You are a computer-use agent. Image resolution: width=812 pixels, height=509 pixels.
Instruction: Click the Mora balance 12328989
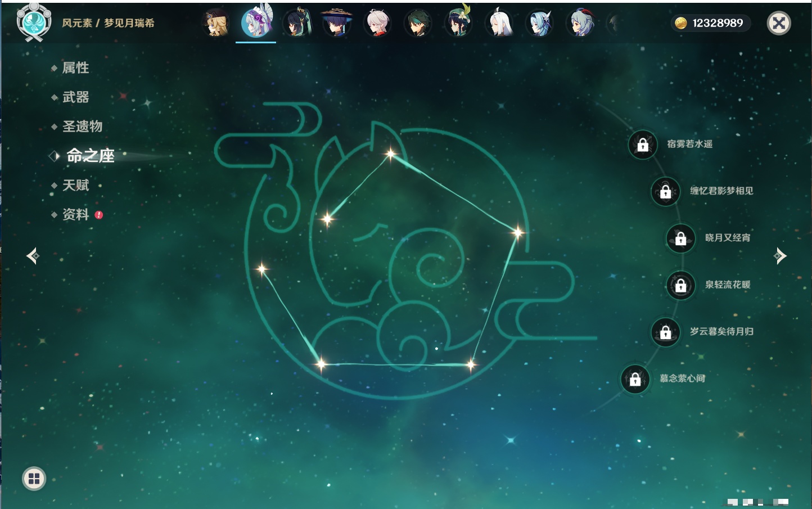[718, 23]
